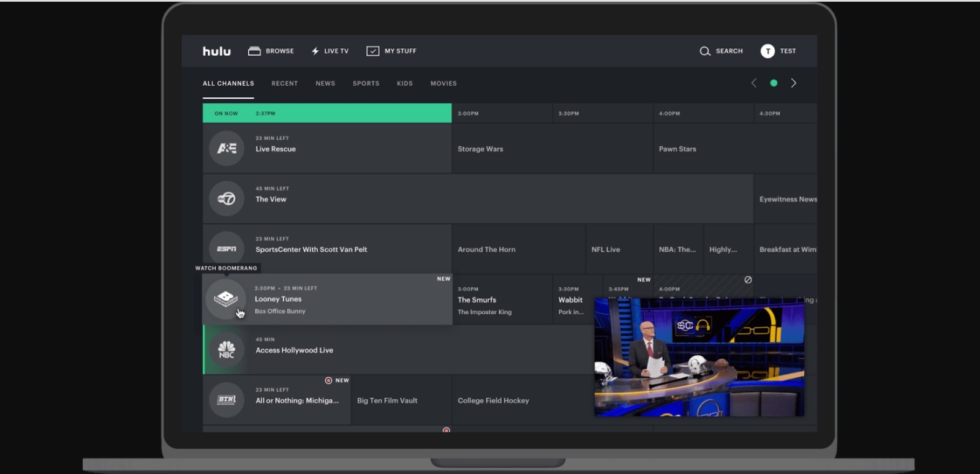Click the ABC 7 channel logo

227,198
